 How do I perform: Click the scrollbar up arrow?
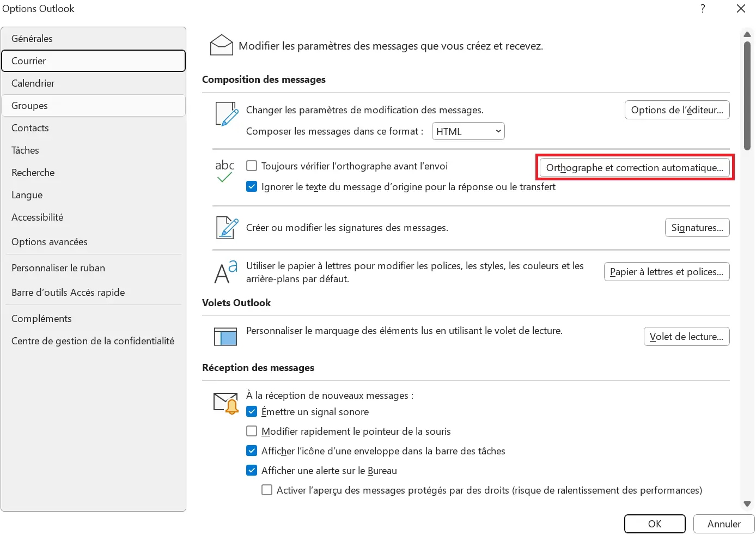pyautogui.click(x=747, y=34)
